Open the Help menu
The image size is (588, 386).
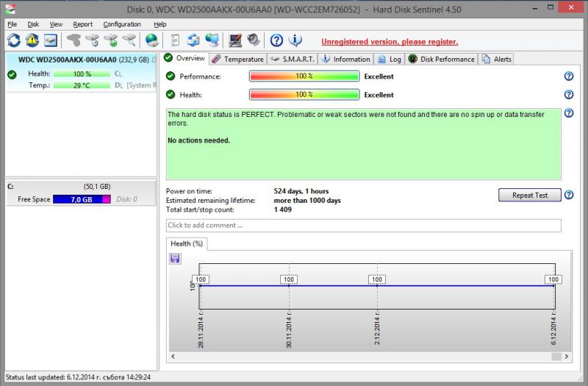click(x=160, y=24)
